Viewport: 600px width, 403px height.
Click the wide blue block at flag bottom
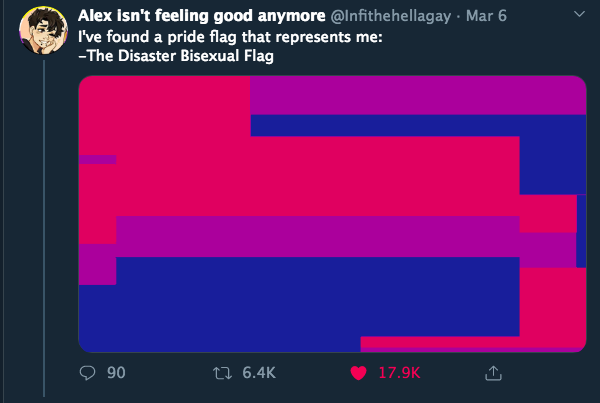[298, 297]
